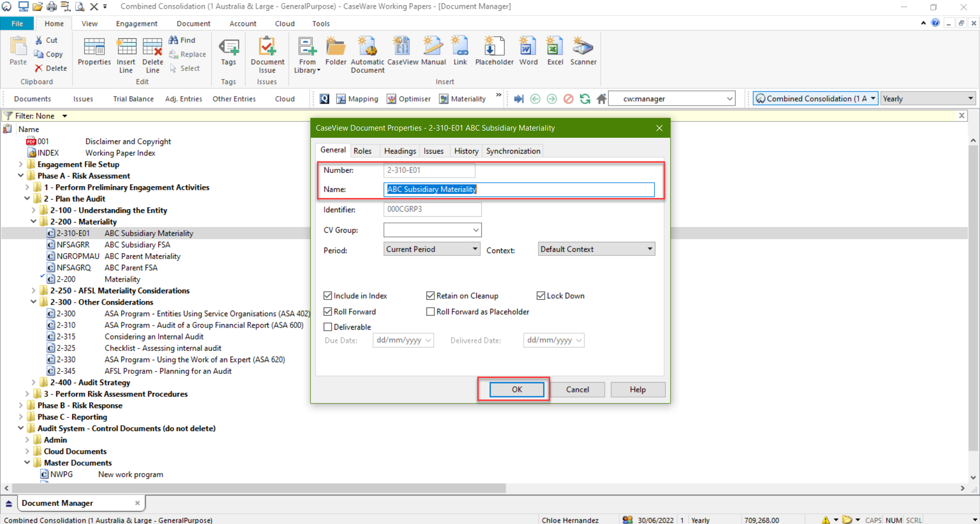Open the From Library insert option
The height and width of the screenshot is (524, 980).
pyautogui.click(x=307, y=55)
